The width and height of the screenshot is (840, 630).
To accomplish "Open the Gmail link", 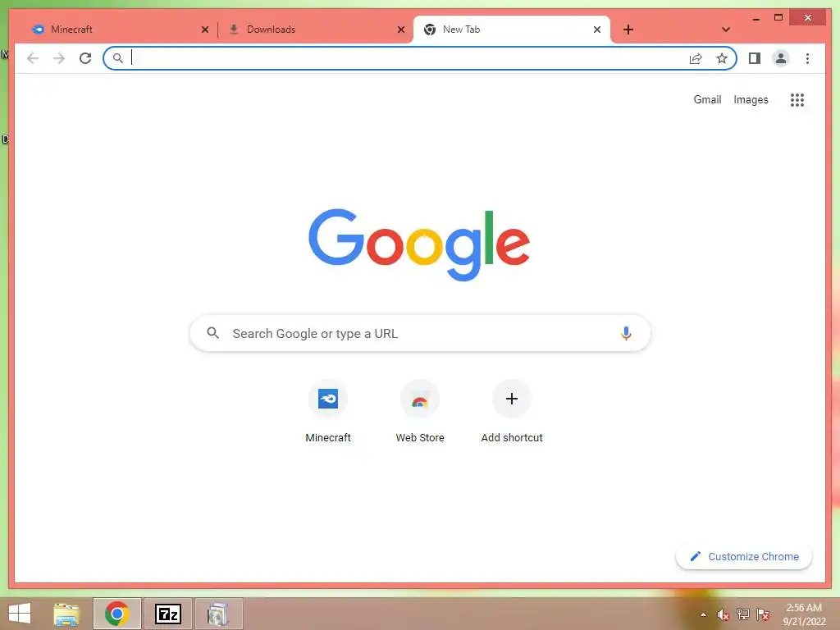I will pos(707,99).
